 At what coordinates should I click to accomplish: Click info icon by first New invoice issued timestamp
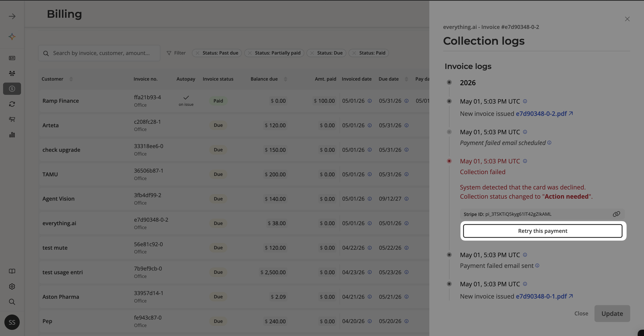tap(525, 101)
